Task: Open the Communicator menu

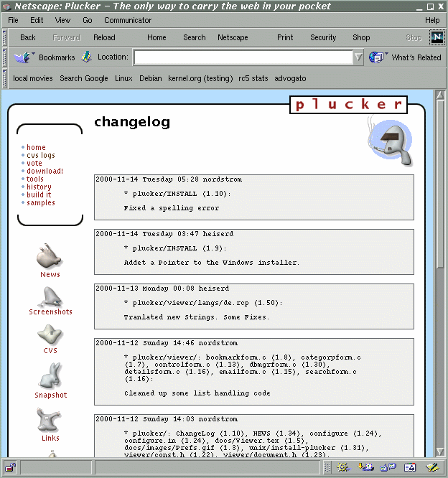Action: 128,20
